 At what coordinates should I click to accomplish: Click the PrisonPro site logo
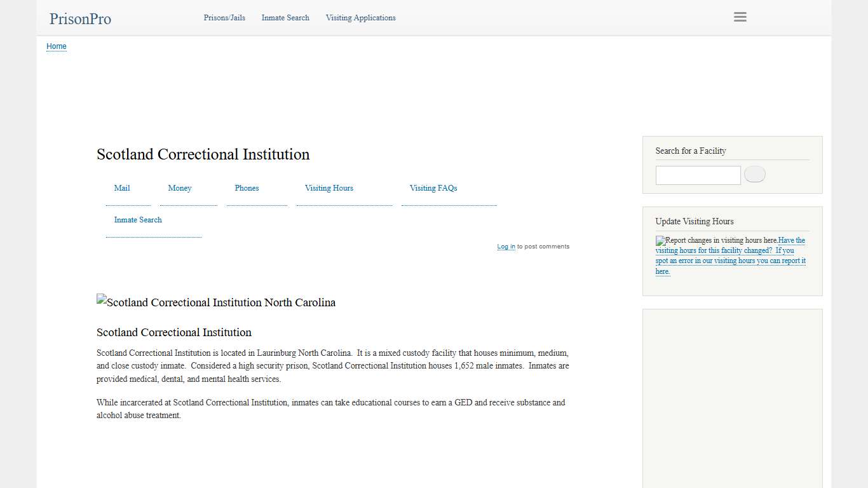79,18
